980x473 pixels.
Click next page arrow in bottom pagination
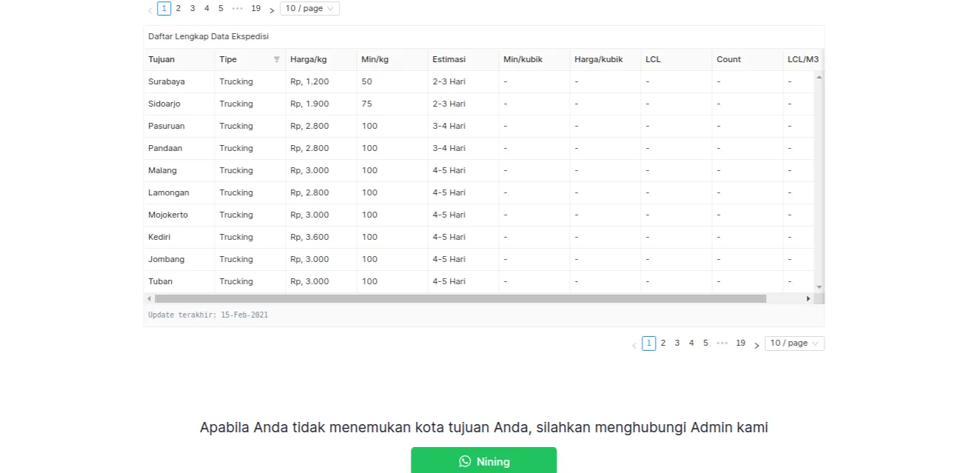(756, 345)
